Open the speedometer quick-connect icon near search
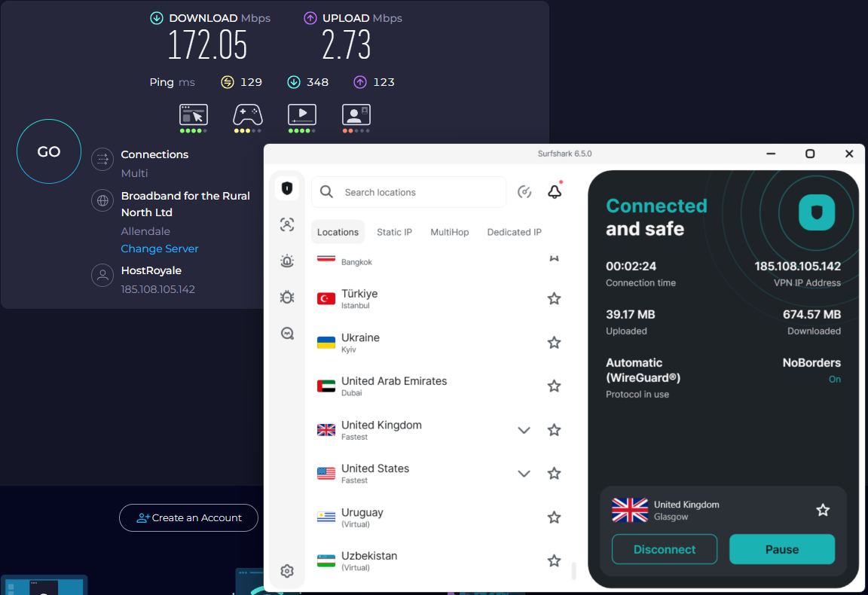Screen dimensions: 868x595 [x=524, y=192]
